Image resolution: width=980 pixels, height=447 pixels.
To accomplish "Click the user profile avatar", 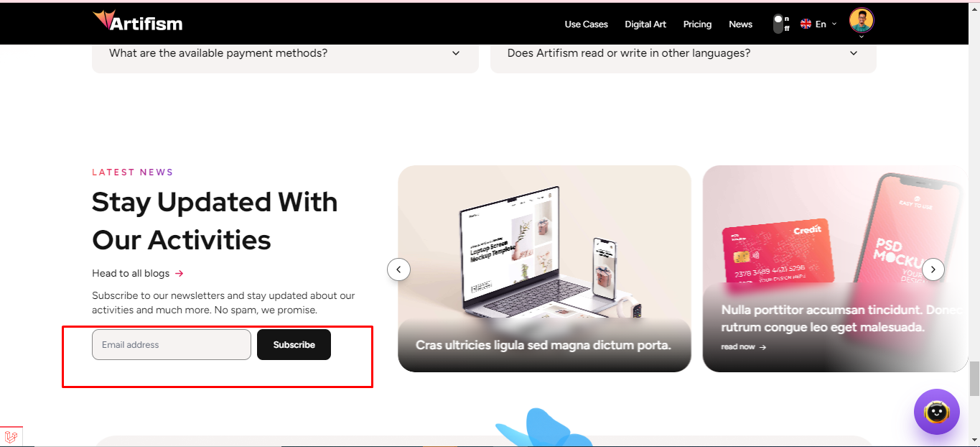I will coord(861,21).
